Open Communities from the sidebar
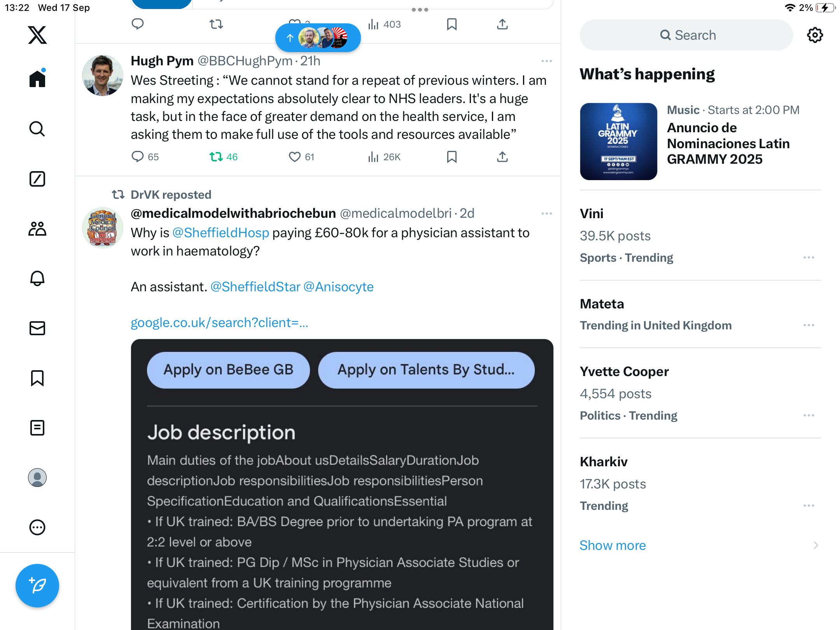The width and height of the screenshot is (840, 630). point(37,229)
